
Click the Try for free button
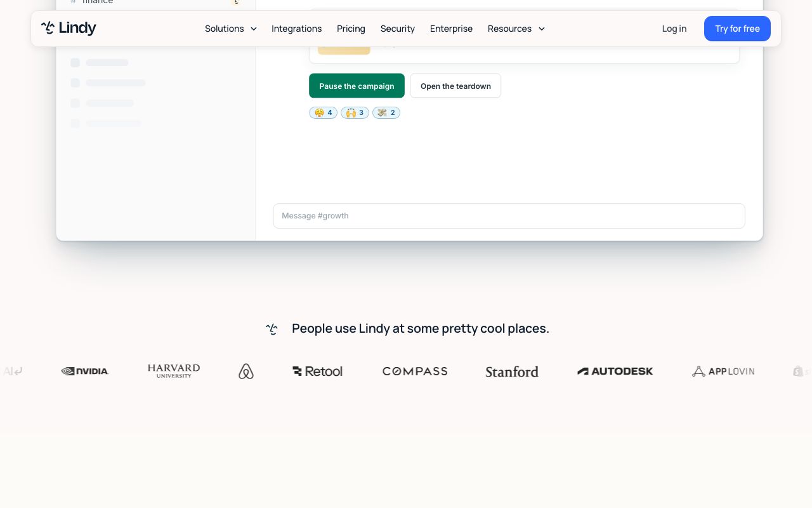click(x=737, y=29)
